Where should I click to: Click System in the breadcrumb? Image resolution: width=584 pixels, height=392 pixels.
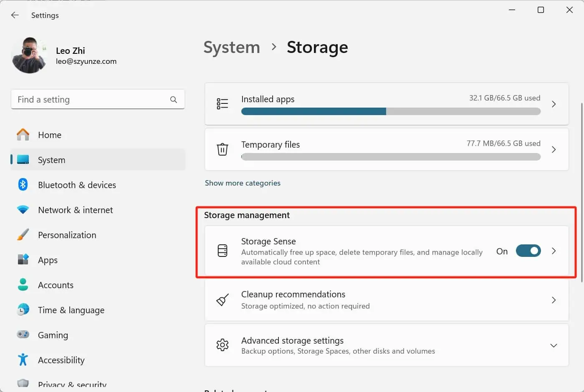(x=232, y=47)
